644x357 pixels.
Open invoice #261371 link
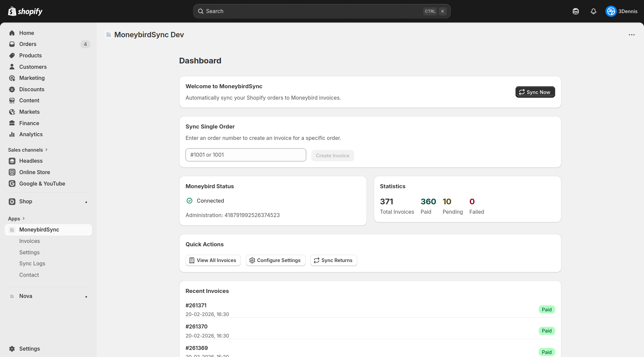(196, 305)
